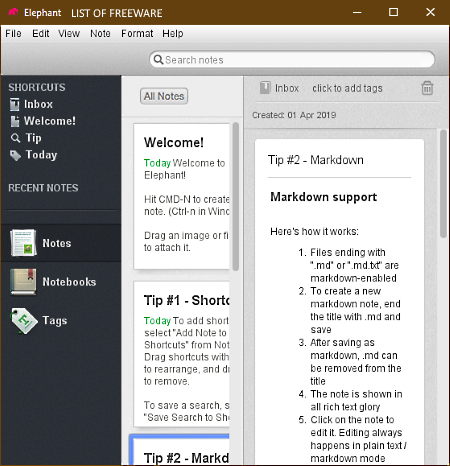Open the Format menu

coord(137,34)
